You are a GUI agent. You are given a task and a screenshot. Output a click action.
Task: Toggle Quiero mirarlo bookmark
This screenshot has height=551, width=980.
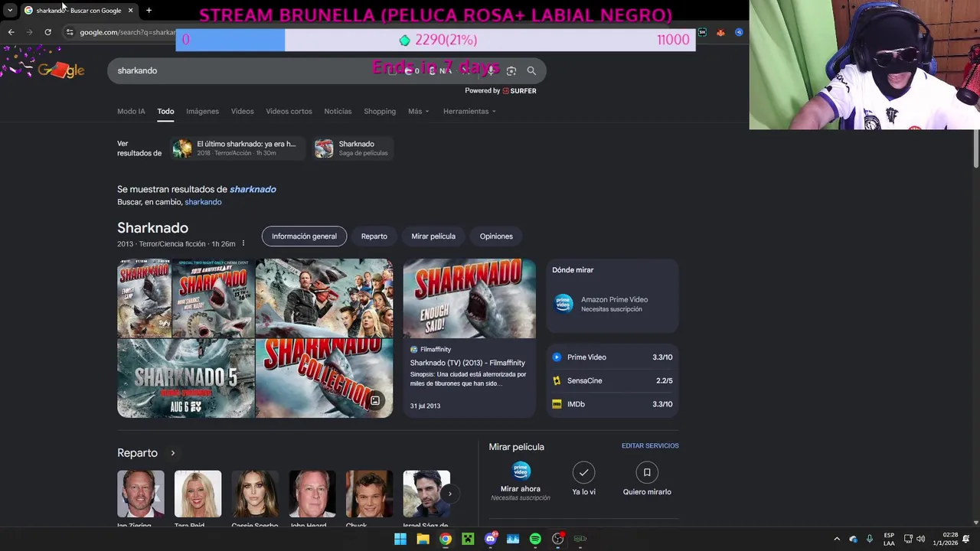click(647, 472)
